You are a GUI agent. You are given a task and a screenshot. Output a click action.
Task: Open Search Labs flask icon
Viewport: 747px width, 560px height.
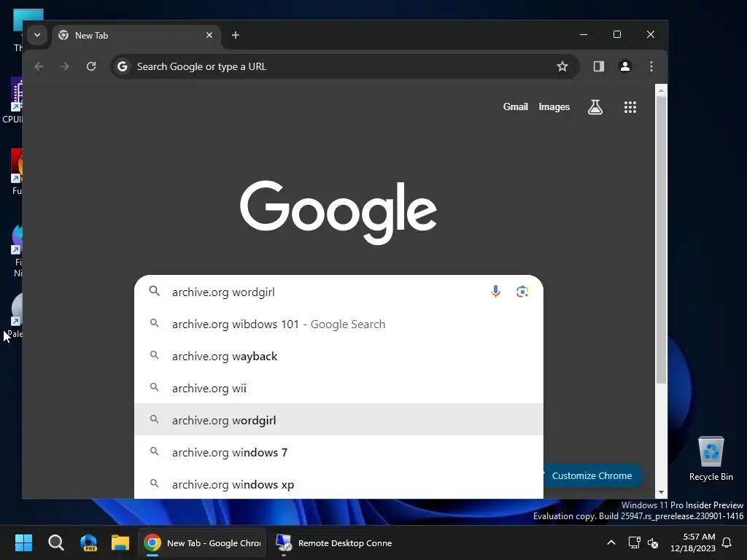(x=595, y=107)
